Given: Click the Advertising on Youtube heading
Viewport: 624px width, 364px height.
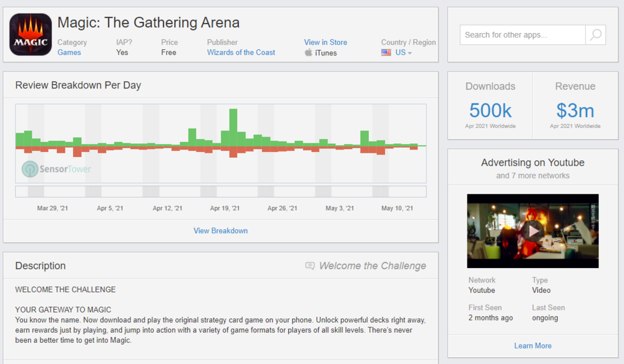Looking at the screenshot, I should [532, 163].
